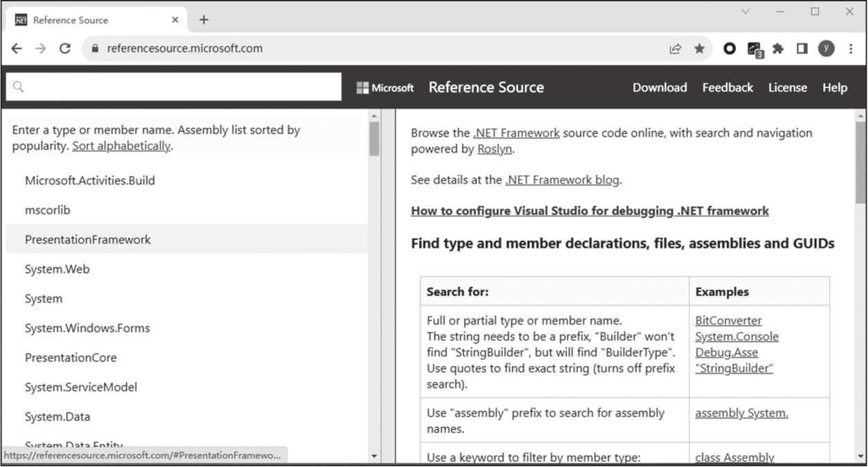Sort the assembly list alphabetically
868x467 pixels.
click(121, 146)
